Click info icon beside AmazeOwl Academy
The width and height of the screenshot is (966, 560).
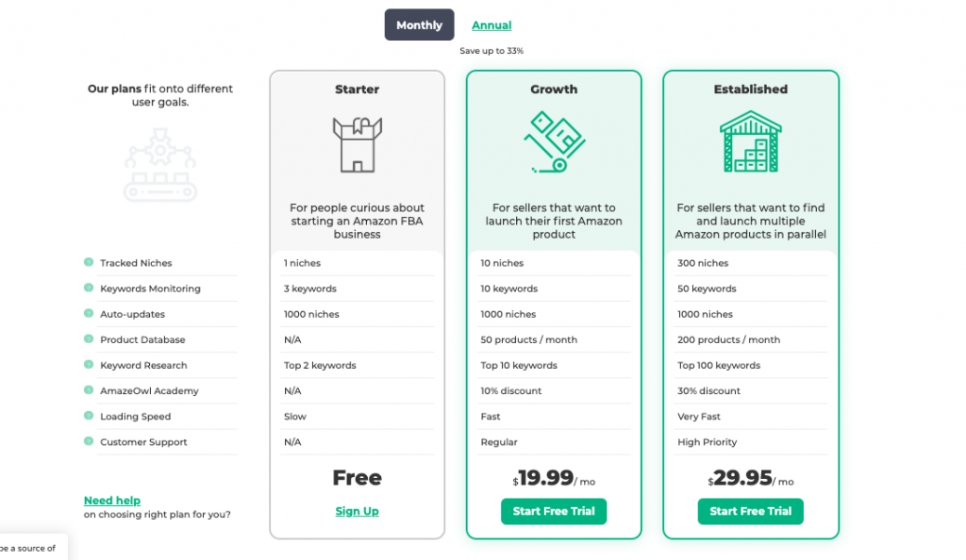tap(89, 390)
